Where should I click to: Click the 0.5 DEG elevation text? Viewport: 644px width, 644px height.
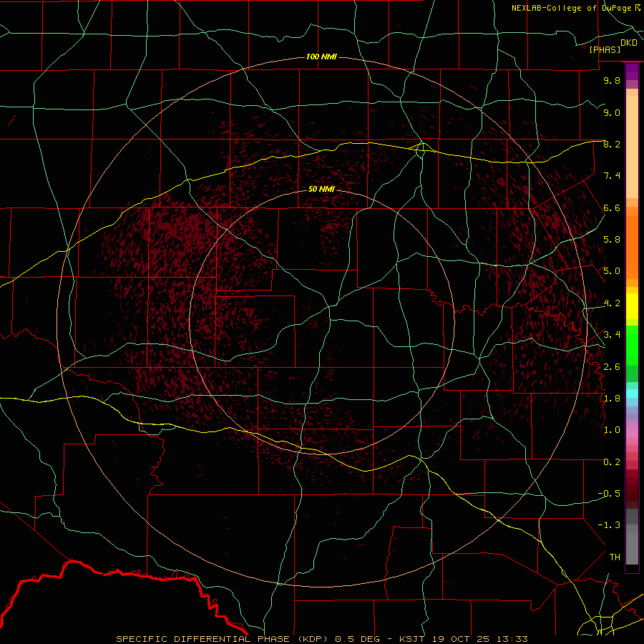click(x=356, y=639)
